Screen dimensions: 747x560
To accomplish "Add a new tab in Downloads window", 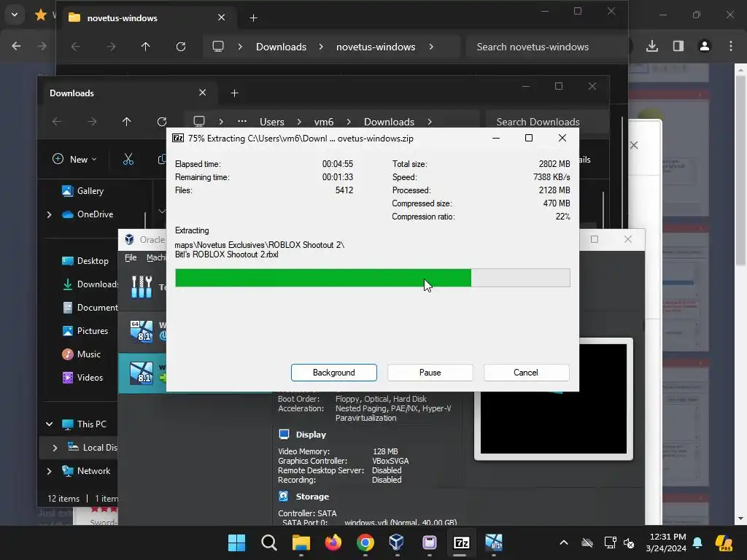I will point(234,93).
